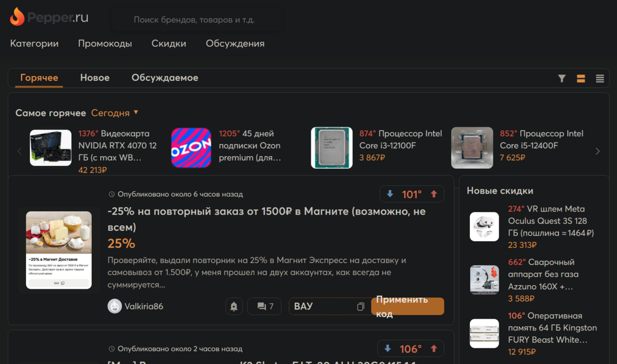Copy the promo code ВАУ
Screen dimensions: 617x364
(x=361, y=307)
